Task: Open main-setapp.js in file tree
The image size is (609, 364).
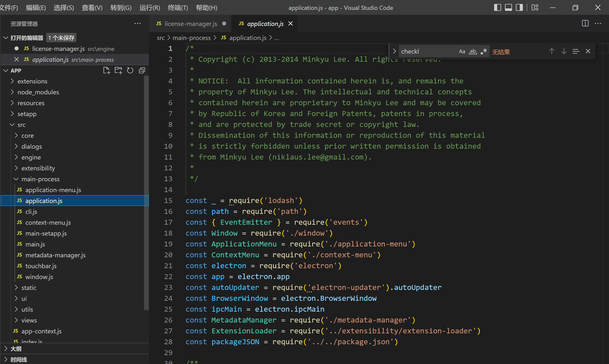Action: [x=46, y=233]
